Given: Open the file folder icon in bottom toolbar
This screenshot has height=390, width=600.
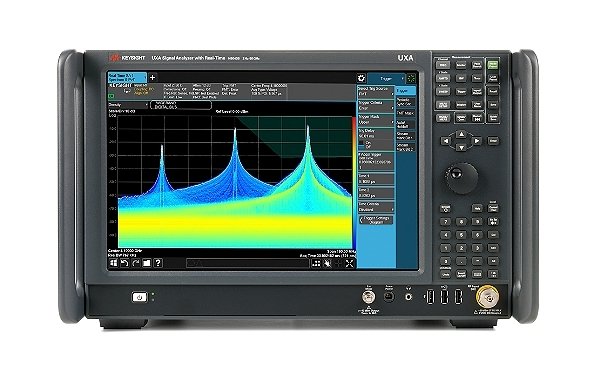Looking at the screenshot, I should (x=147, y=263).
